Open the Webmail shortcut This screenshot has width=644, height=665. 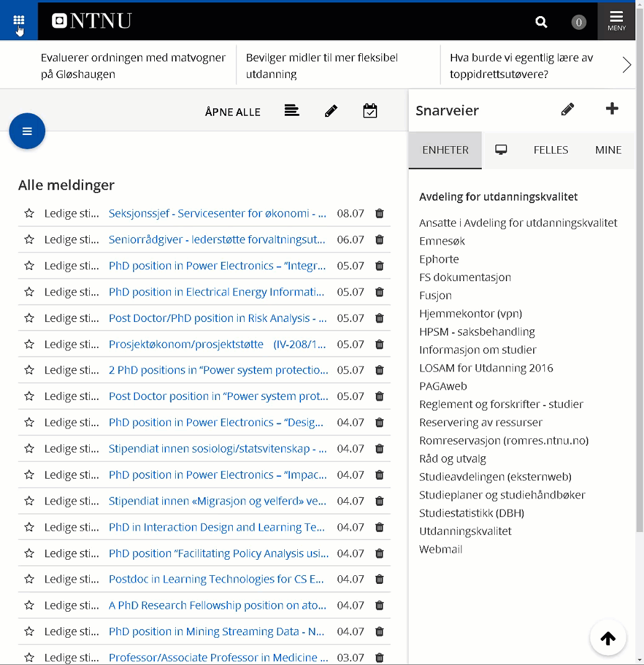tap(440, 549)
